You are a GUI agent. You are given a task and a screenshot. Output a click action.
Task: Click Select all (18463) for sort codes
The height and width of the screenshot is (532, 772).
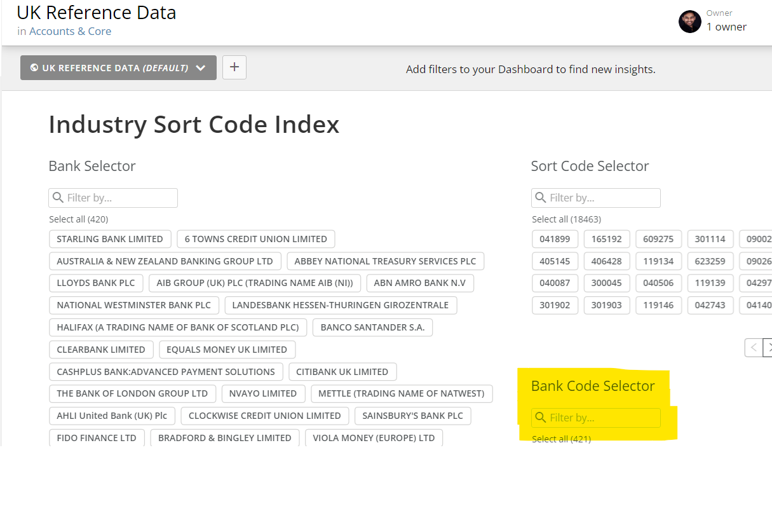click(567, 219)
